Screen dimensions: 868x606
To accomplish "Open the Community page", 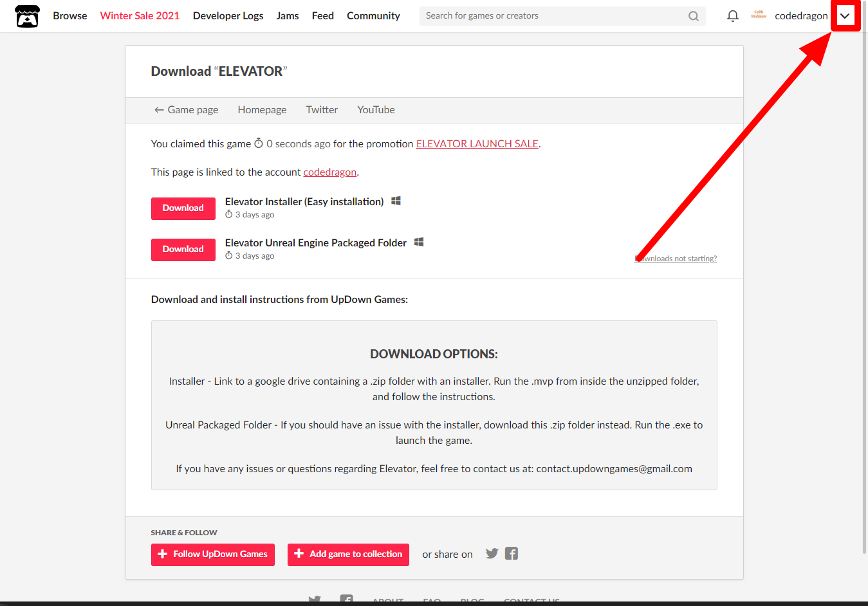I will [373, 15].
